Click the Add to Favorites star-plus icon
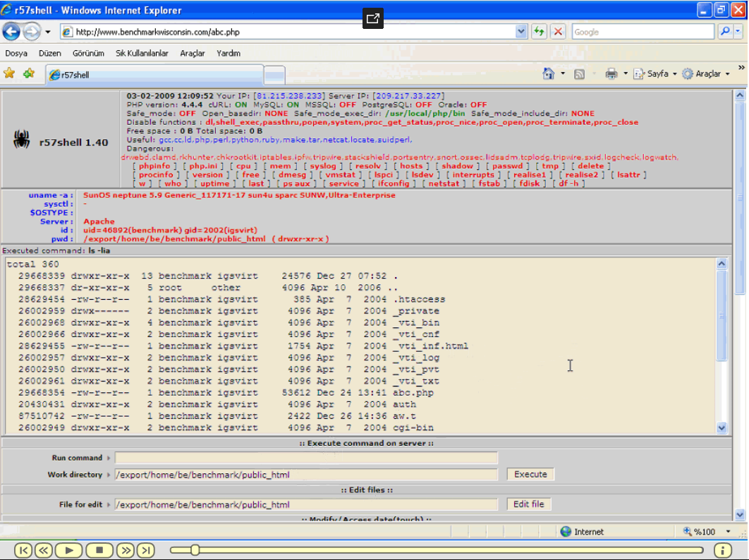 coord(29,73)
